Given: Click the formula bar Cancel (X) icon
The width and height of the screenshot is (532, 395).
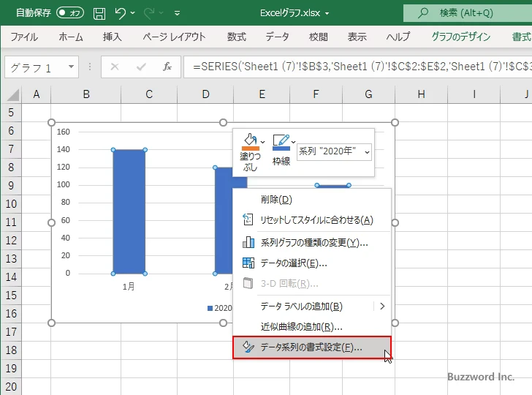Looking at the screenshot, I should point(115,67).
